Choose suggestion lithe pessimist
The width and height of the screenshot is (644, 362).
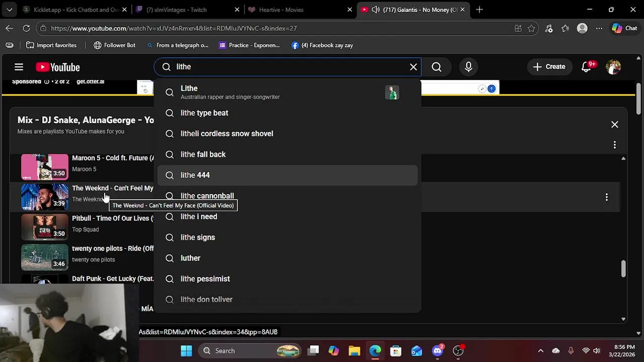click(x=288, y=279)
